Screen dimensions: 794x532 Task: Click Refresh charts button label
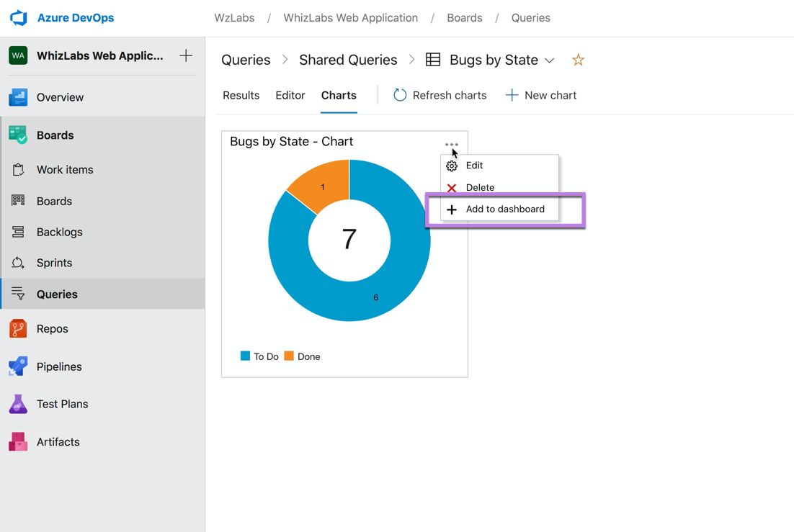(449, 95)
